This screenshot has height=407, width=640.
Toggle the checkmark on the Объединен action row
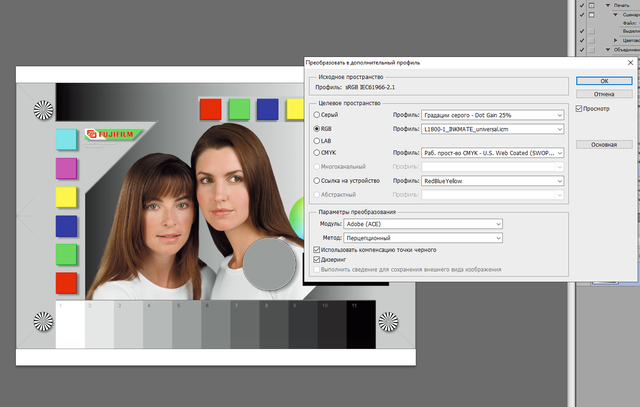[x=582, y=50]
